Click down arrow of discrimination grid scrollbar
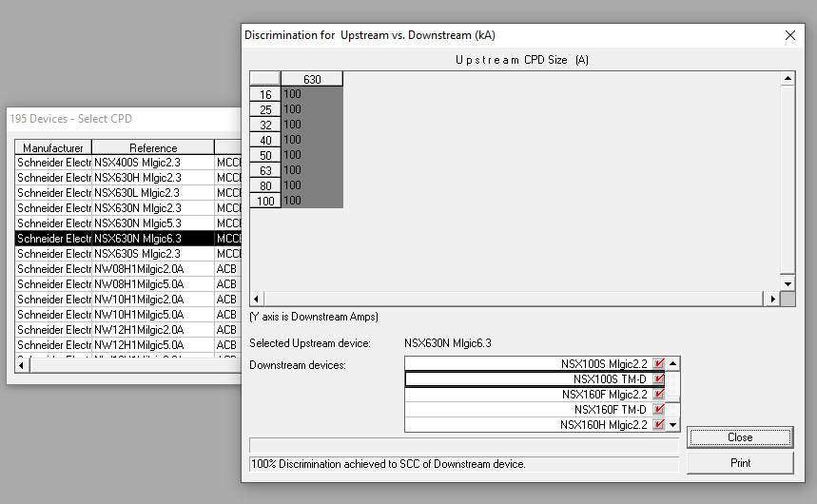 coord(788,284)
